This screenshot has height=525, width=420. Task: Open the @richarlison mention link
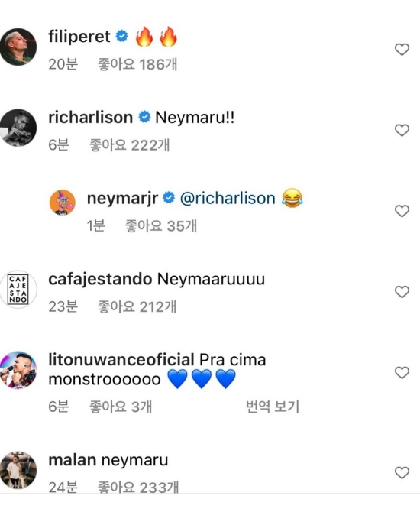228,198
